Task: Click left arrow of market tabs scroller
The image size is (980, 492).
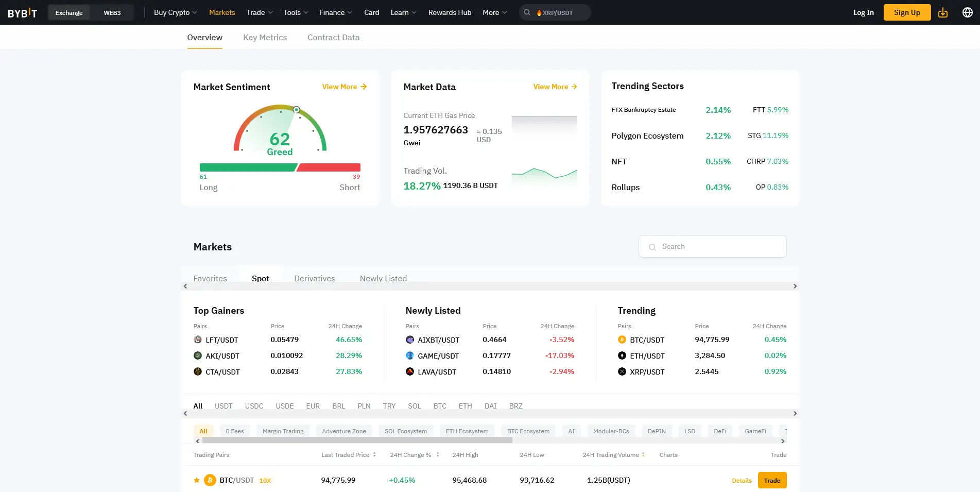Action: [x=185, y=286]
